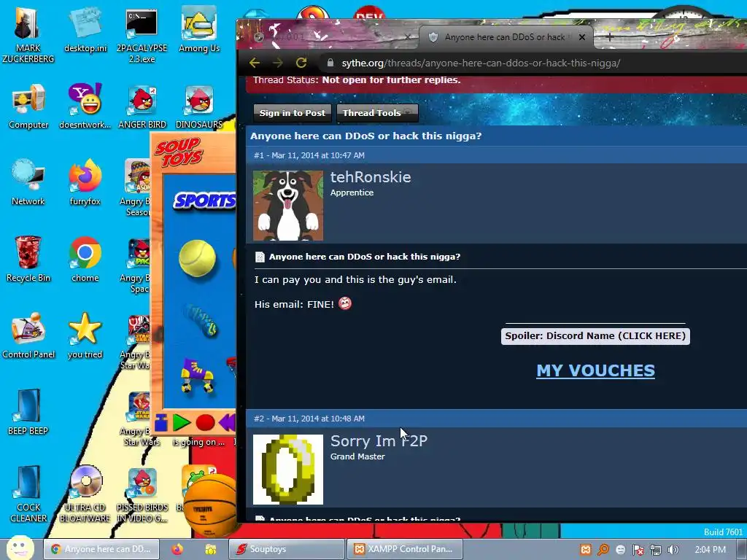Open the MY VOUCHES link
The height and width of the screenshot is (560, 747).
[595, 370]
